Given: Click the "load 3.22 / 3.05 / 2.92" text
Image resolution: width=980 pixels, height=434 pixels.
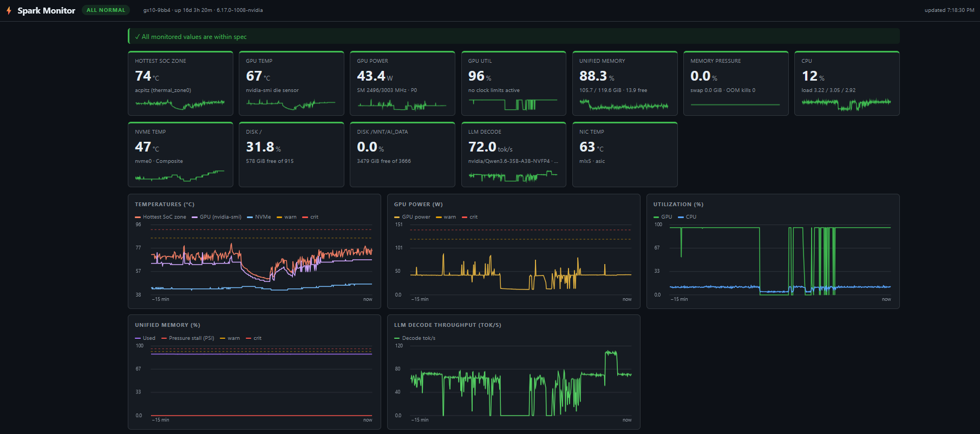Looking at the screenshot, I should coord(828,90).
